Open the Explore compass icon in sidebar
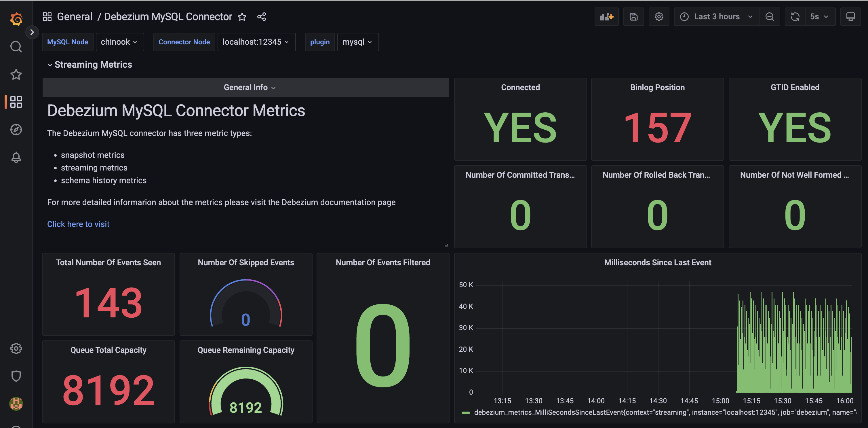The height and width of the screenshot is (428, 868). [x=16, y=130]
